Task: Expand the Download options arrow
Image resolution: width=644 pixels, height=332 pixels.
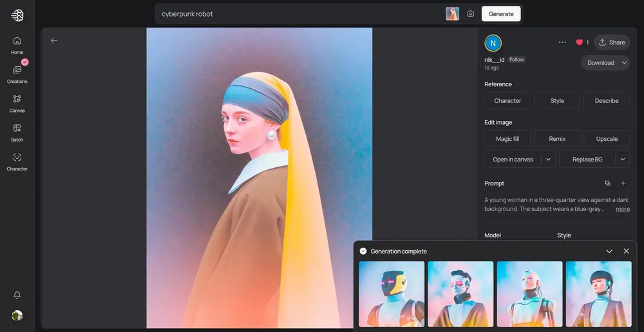Action: pos(624,62)
